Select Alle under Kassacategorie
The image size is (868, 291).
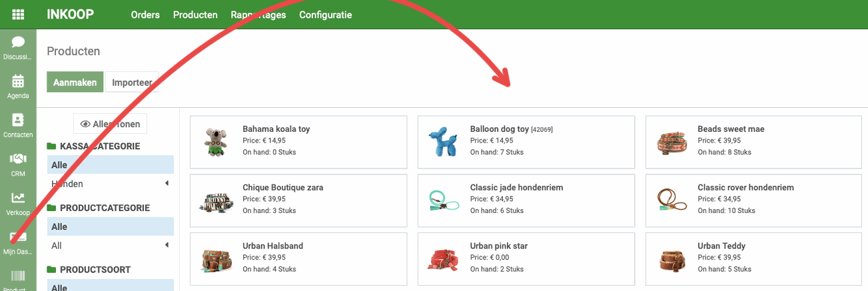(x=110, y=164)
